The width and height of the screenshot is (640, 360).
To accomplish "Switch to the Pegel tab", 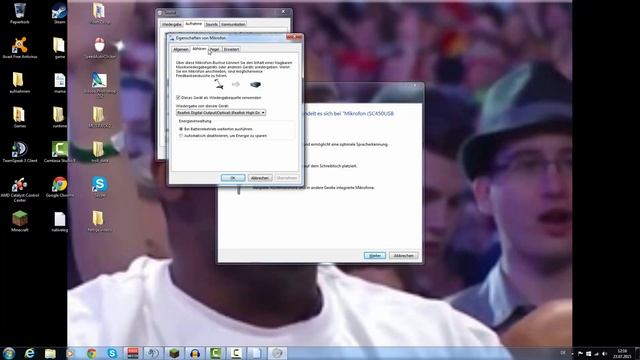I will (x=214, y=49).
